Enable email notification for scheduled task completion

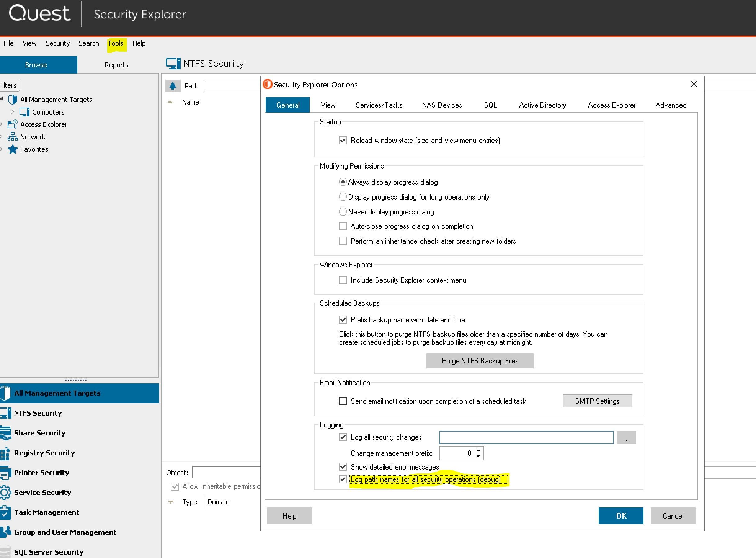click(x=343, y=401)
